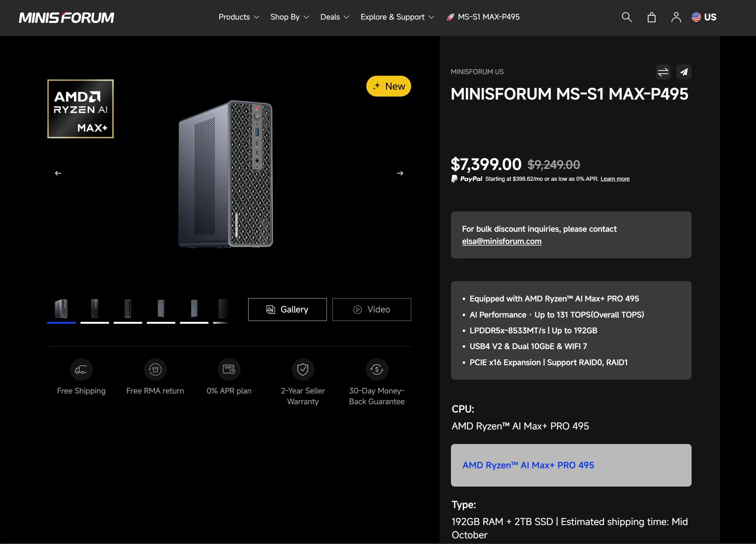Click the 30-Day Money-Back Guarantee icon
The image size is (756, 544).
377,369
